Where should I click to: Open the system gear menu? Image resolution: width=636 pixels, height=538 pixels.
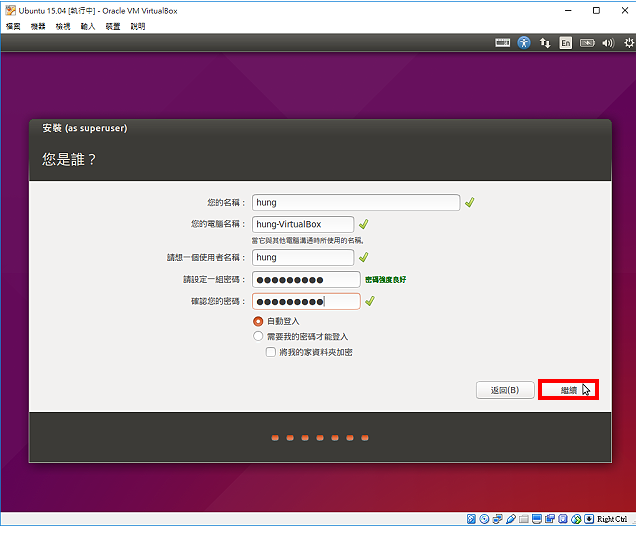(629, 43)
